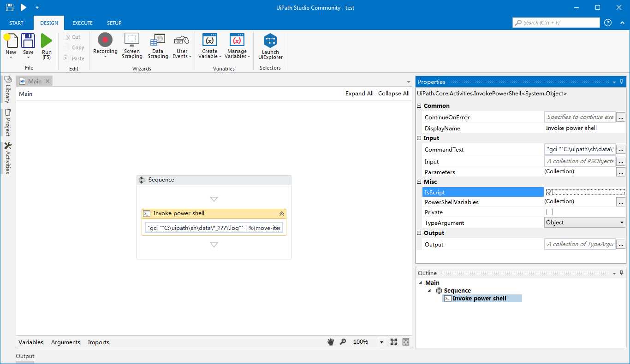Toggle the Private checkbox
The height and width of the screenshot is (364, 630).
549,212
